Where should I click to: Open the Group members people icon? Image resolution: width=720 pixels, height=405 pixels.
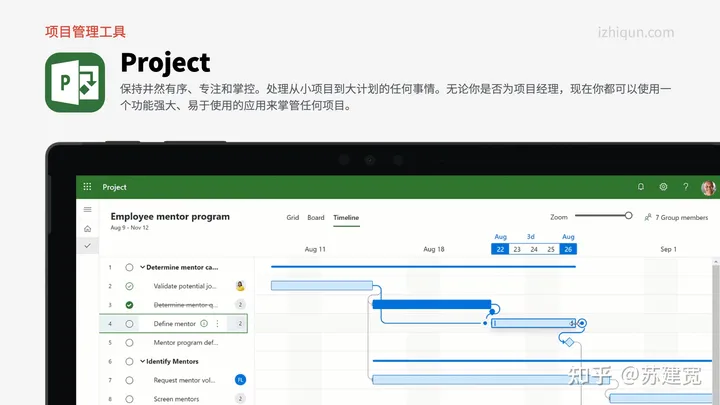pos(648,217)
